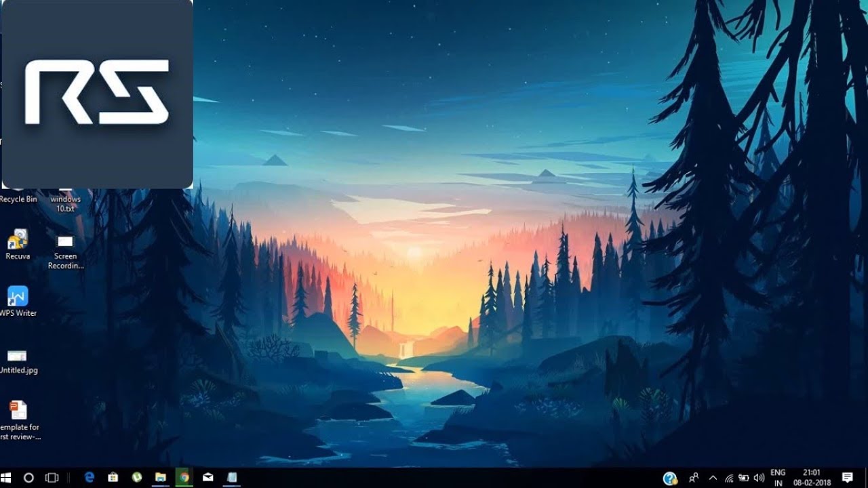Open the Action Center notifications

click(847, 477)
